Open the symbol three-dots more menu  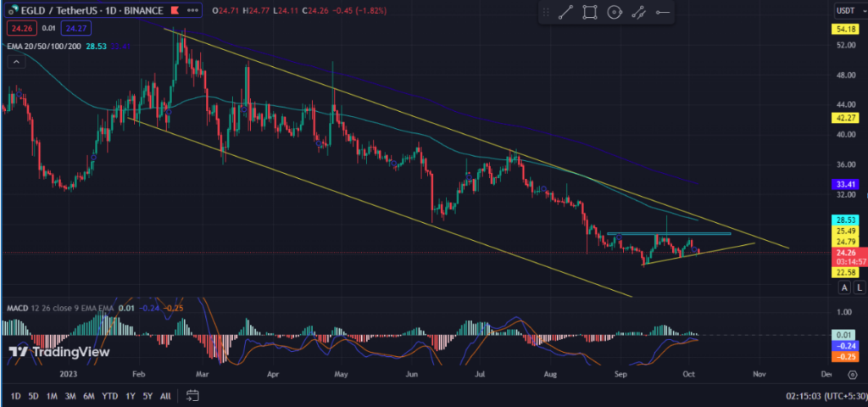pyautogui.click(x=192, y=10)
